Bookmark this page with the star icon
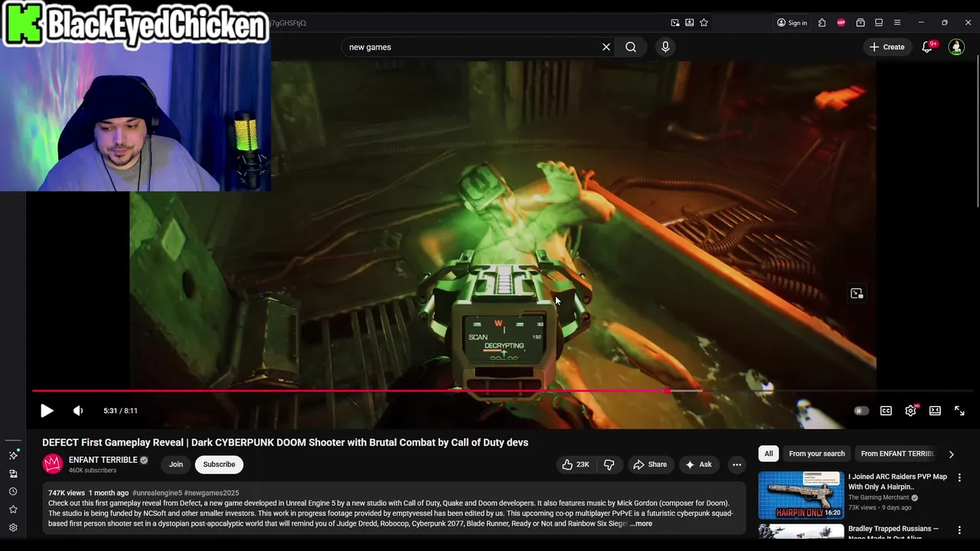This screenshot has height=551, width=980. (x=704, y=23)
